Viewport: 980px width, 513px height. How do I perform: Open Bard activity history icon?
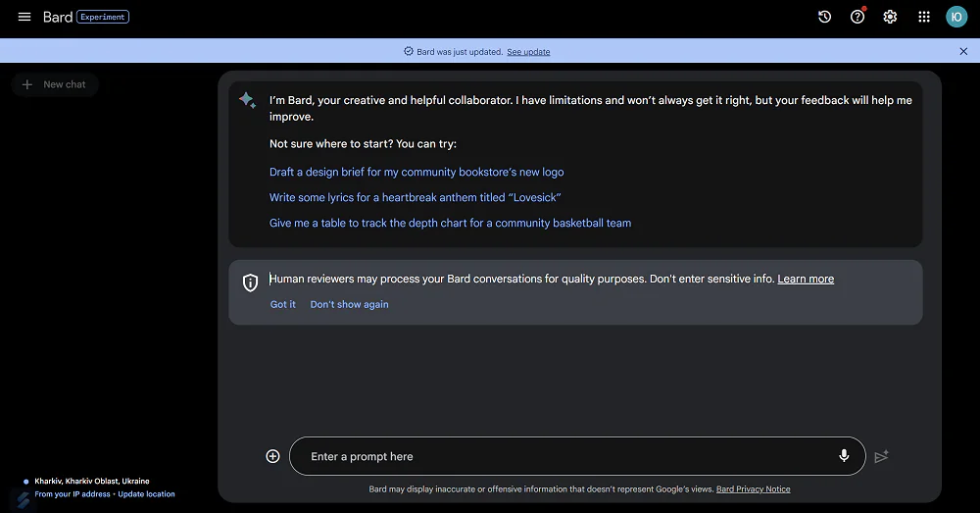(x=824, y=17)
